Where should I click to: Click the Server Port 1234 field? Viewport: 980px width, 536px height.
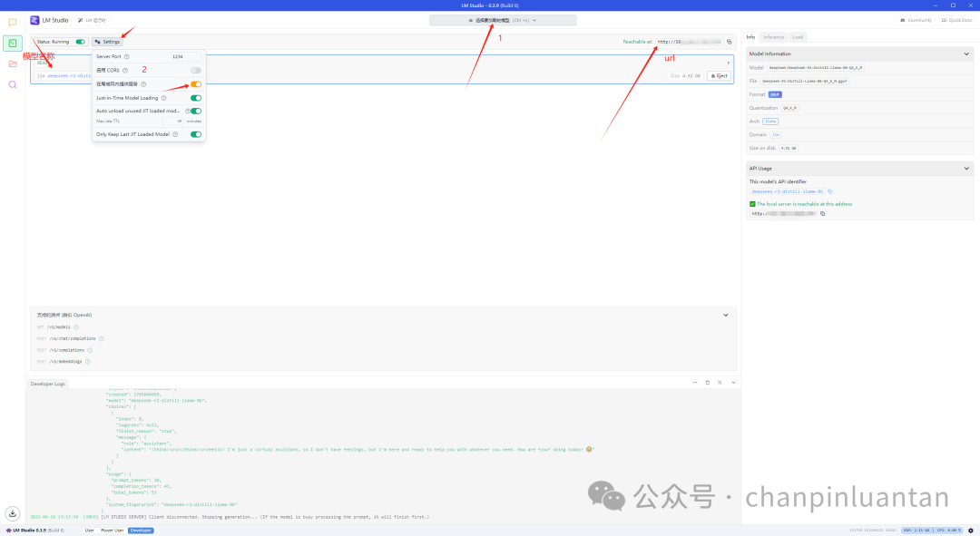tap(186, 57)
